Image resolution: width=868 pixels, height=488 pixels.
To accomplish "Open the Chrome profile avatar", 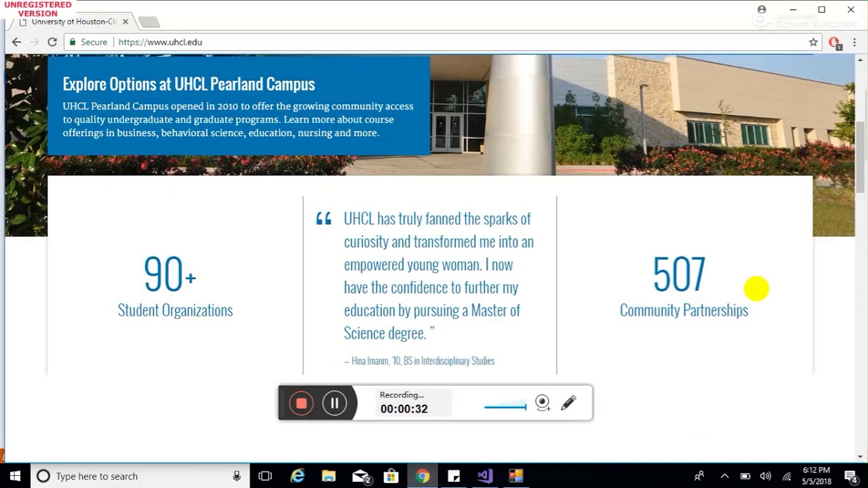I will click(x=762, y=9).
